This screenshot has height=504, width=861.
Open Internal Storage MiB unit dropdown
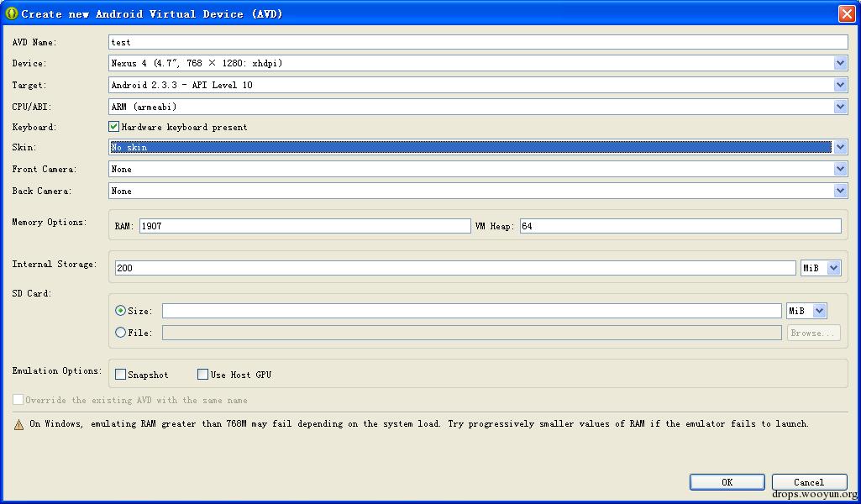pyautogui.click(x=834, y=268)
